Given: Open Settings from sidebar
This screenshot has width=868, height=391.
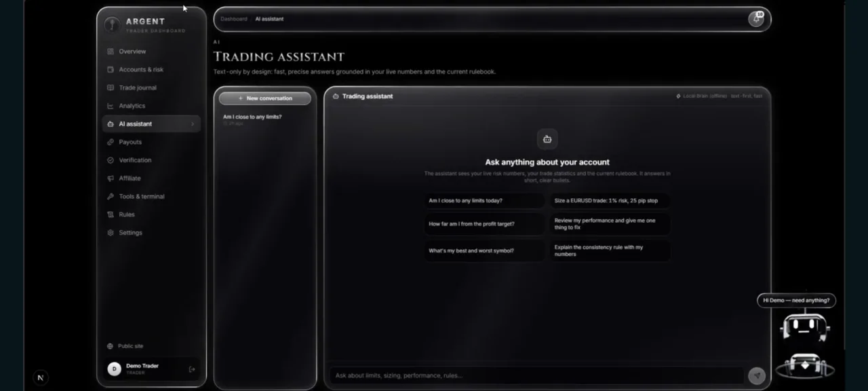Looking at the screenshot, I should [151, 233].
